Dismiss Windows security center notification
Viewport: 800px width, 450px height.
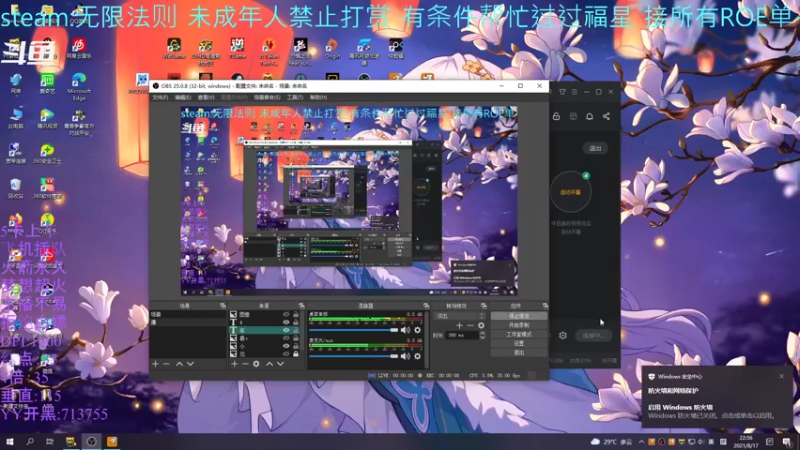pyautogui.click(x=782, y=377)
